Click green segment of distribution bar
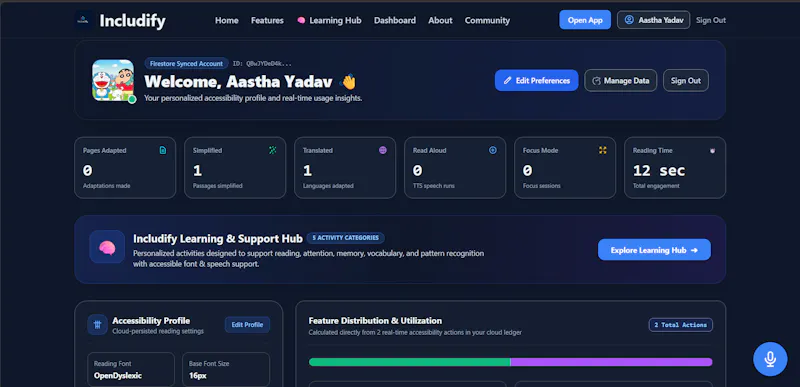The image size is (800, 387). pyautogui.click(x=410, y=362)
